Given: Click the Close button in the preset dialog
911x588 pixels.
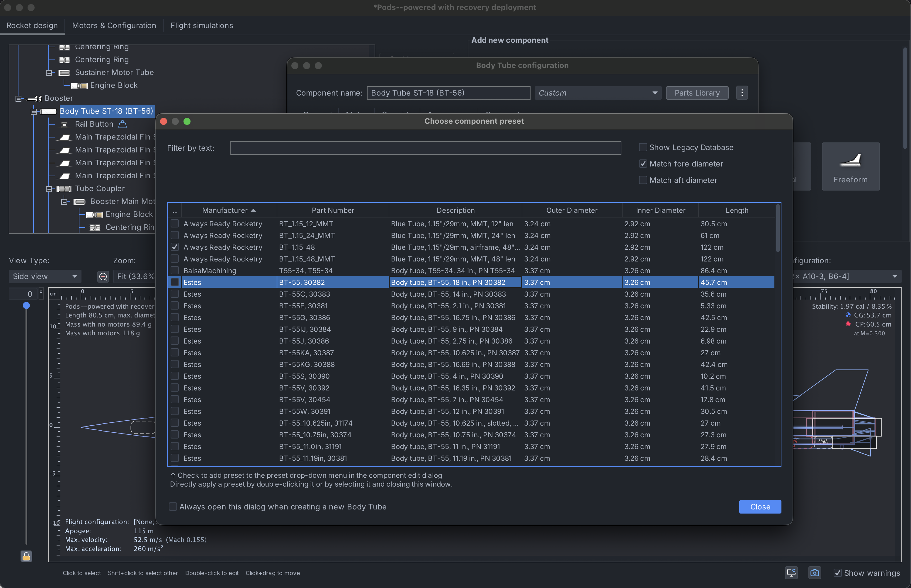Looking at the screenshot, I should (760, 507).
